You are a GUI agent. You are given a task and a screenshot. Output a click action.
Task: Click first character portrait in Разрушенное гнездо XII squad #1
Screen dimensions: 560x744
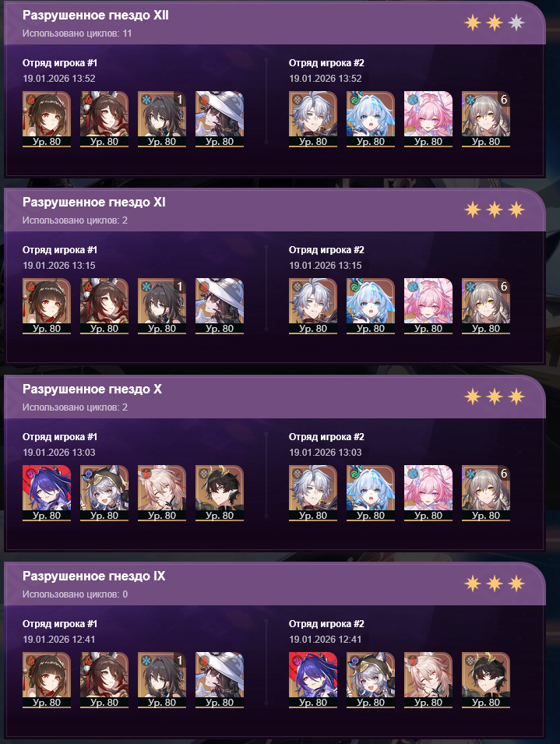47,119
